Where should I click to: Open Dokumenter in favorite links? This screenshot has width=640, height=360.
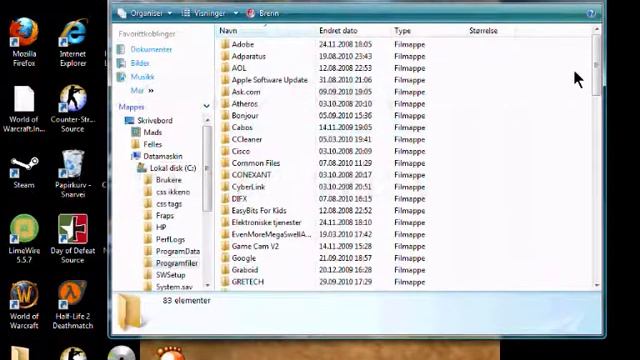(x=151, y=49)
